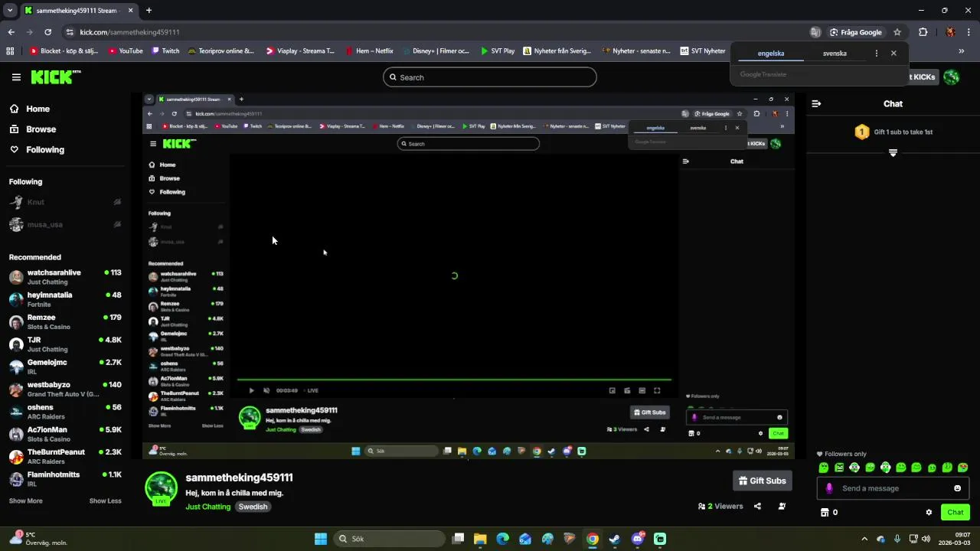The image size is (980, 551).
Task: Open new Chrome tab
Action: pyautogui.click(x=149, y=10)
